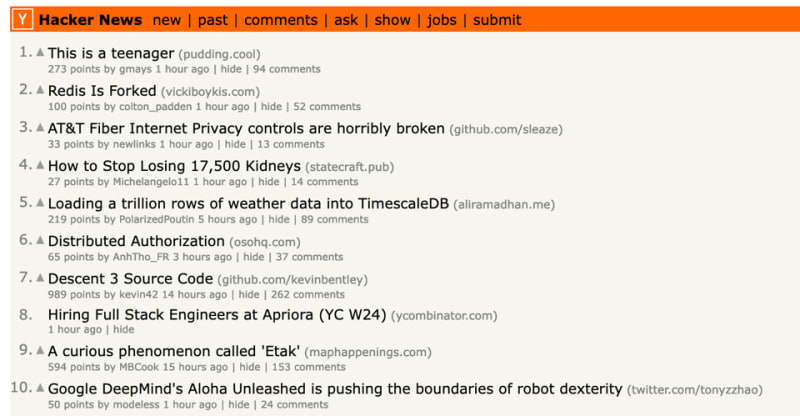Upvote the curious phenomenon called 'Etak' story
This screenshot has height=416, width=800.
coord(41,352)
